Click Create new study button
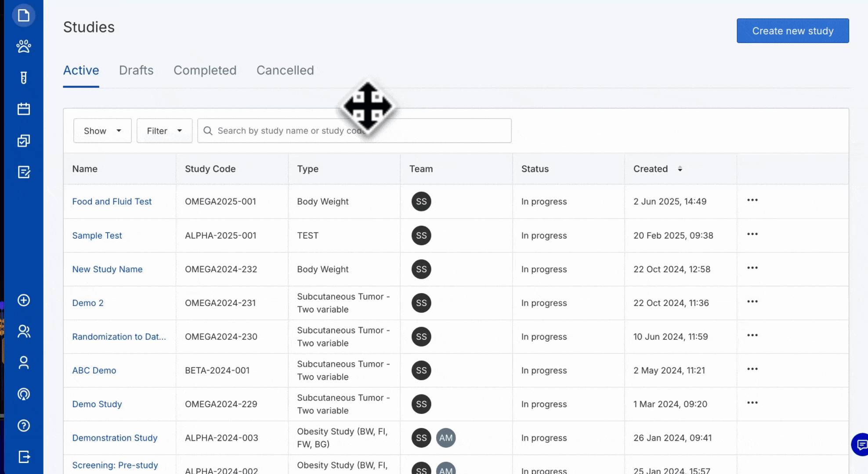 [792, 31]
